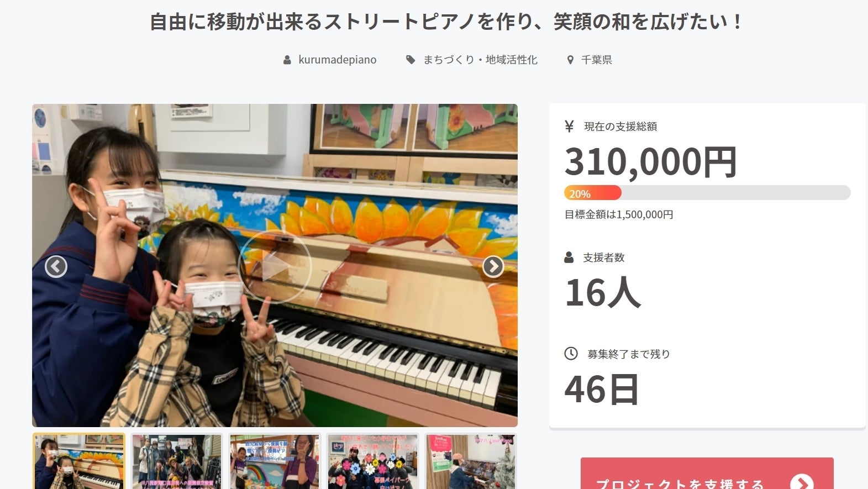Click the map pin location icon
This screenshot has width=868, height=489.
point(570,60)
